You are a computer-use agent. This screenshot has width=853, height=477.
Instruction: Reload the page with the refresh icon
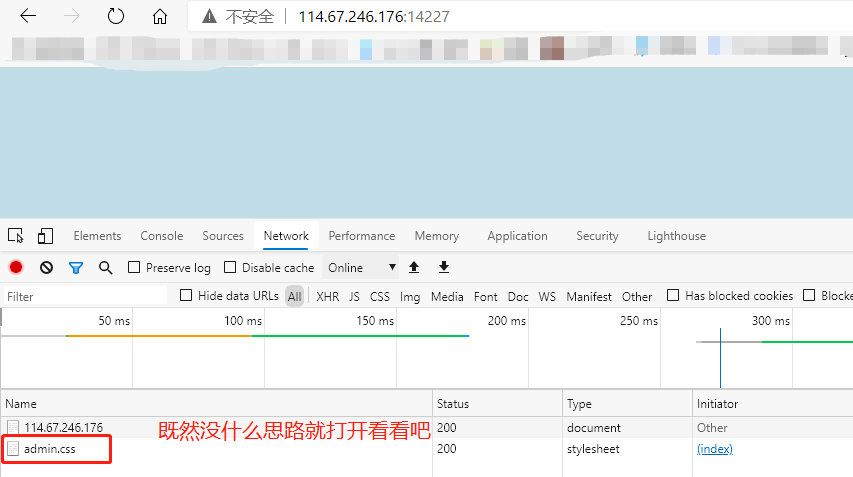click(115, 16)
